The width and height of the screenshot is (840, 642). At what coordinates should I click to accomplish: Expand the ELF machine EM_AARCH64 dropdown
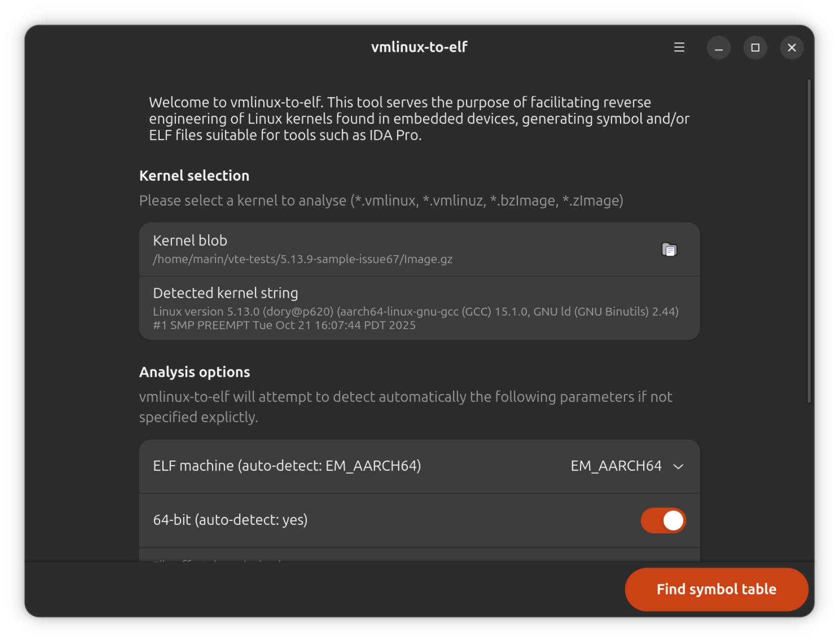click(x=627, y=466)
